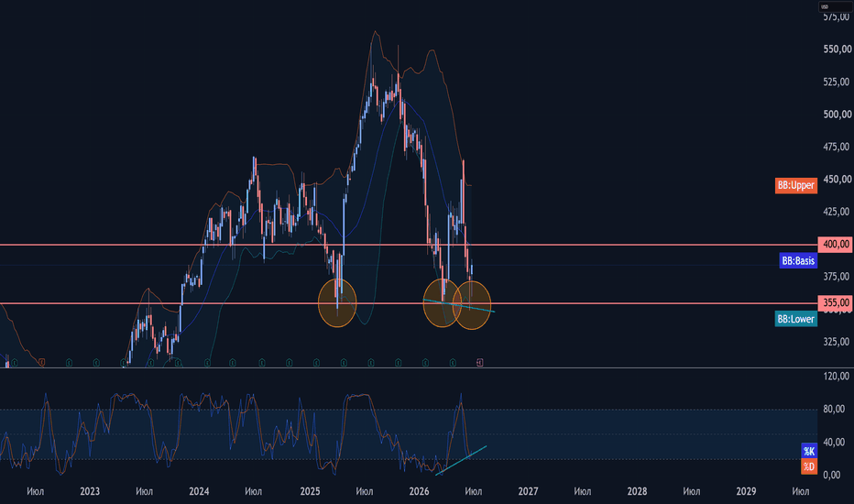854x504 pixels.
Task: Click the 375,00 price scale value
Action: 838,276
